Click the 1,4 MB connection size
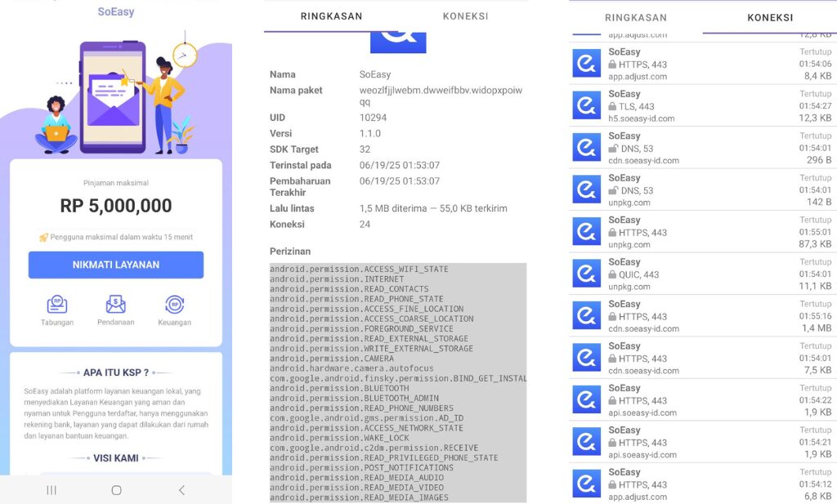The width and height of the screenshot is (837, 504). [817, 328]
